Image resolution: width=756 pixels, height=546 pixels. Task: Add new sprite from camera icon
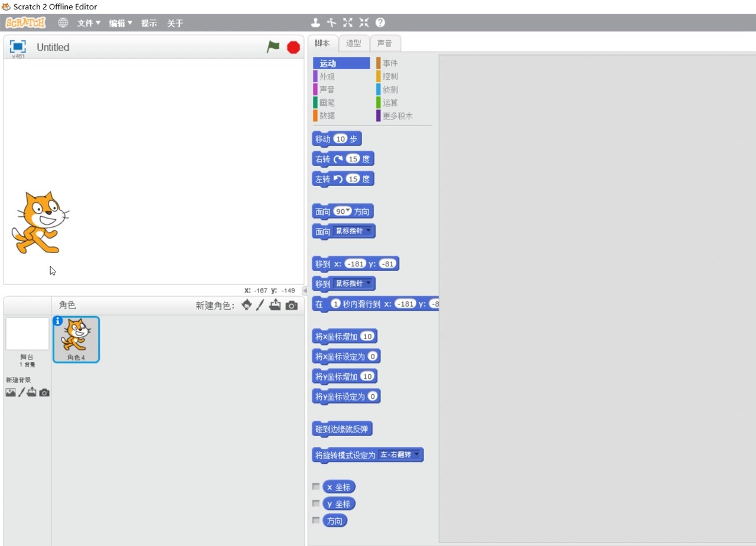coord(292,305)
